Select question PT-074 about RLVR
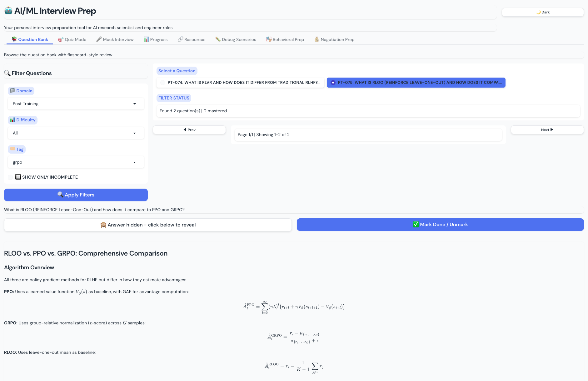588x381 pixels. (x=240, y=83)
